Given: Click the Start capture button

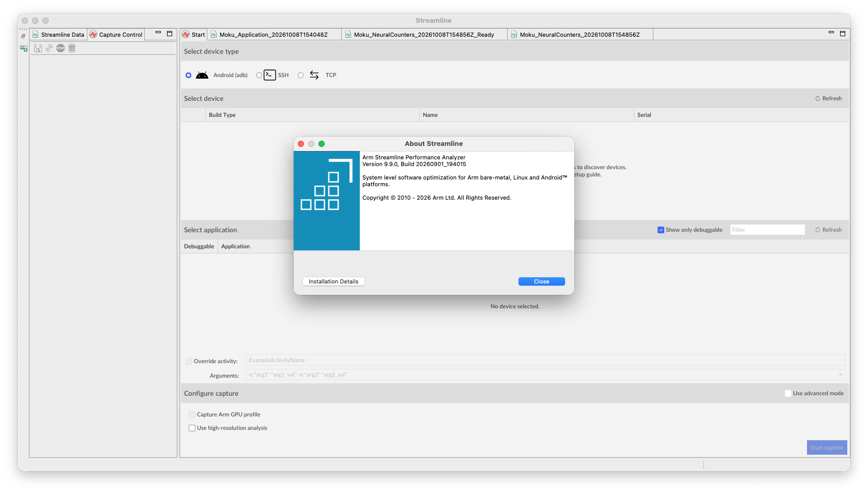Looking at the screenshot, I should point(827,447).
